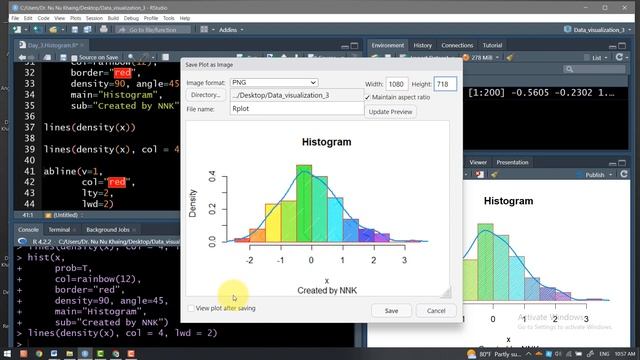This screenshot has height=360, width=640.
Task: Click the memory usage pie icon
Action: (x=466, y=58)
